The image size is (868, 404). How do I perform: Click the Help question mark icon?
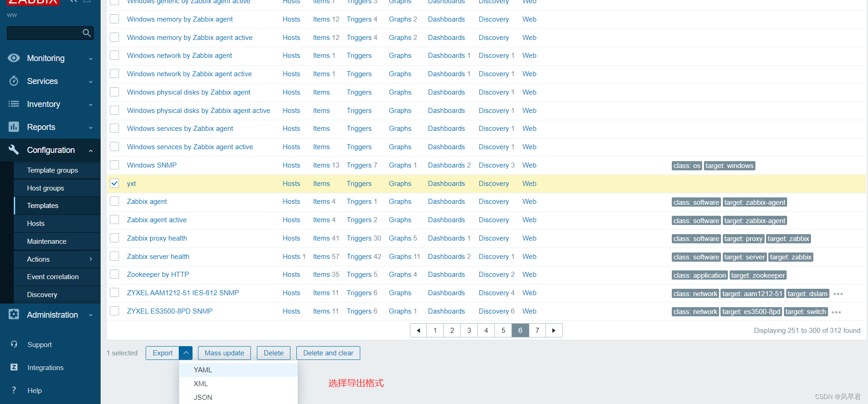(x=14, y=390)
